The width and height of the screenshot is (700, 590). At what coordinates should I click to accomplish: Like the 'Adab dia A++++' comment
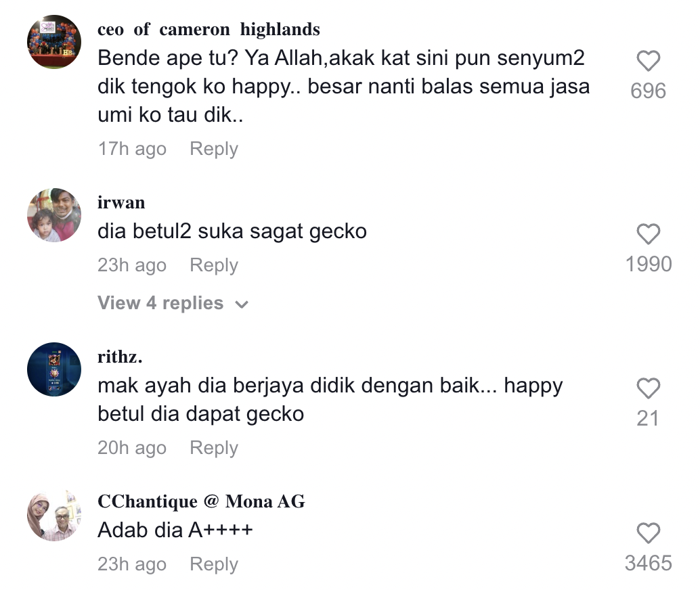click(x=648, y=534)
